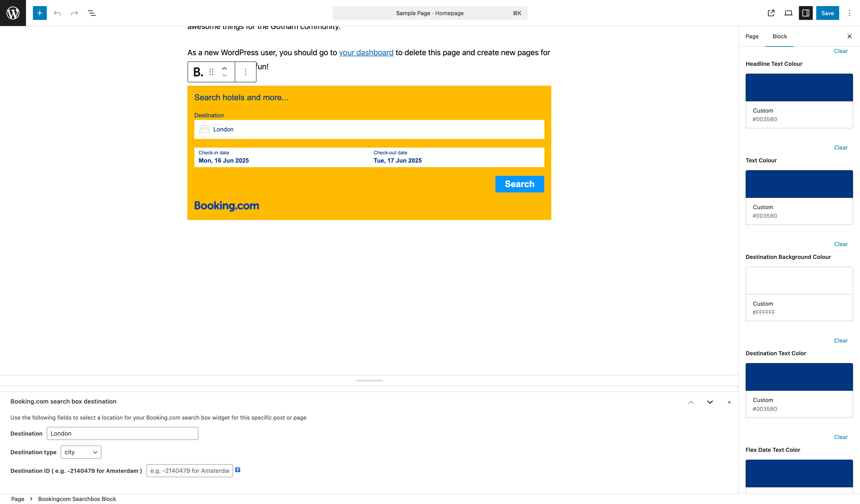Open Flex Date Text Color swatch
Viewport: 860px width, 504px height.
pos(799,473)
